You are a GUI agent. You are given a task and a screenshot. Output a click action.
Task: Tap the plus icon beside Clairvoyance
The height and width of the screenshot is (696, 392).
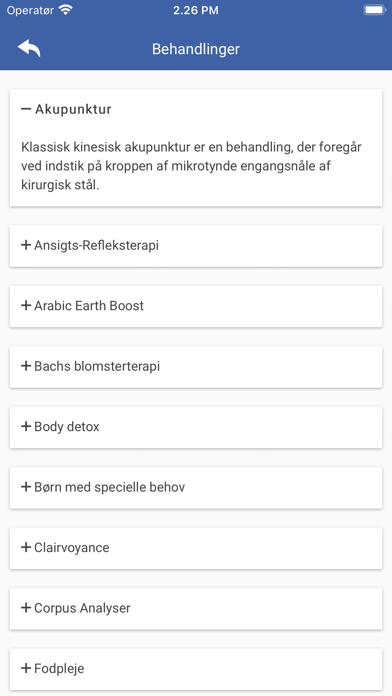click(x=26, y=547)
